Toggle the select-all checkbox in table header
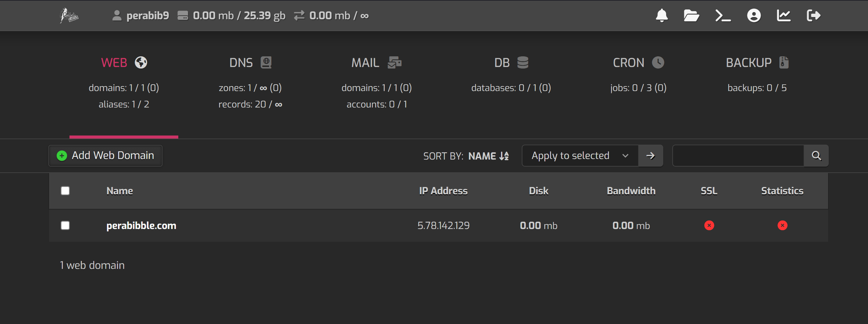The height and width of the screenshot is (324, 868). [65, 191]
